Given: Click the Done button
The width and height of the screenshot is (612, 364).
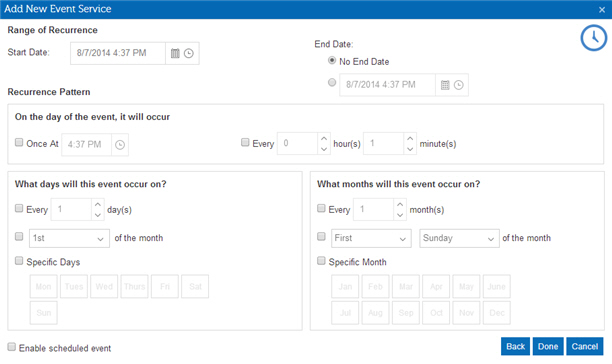Looking at the screenshot, I should pyautogui.click(x=548, y=346).
